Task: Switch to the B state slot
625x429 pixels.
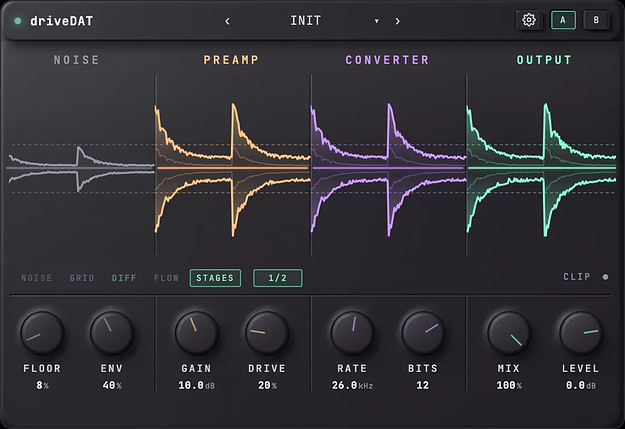Action: [x=596, y=20]
